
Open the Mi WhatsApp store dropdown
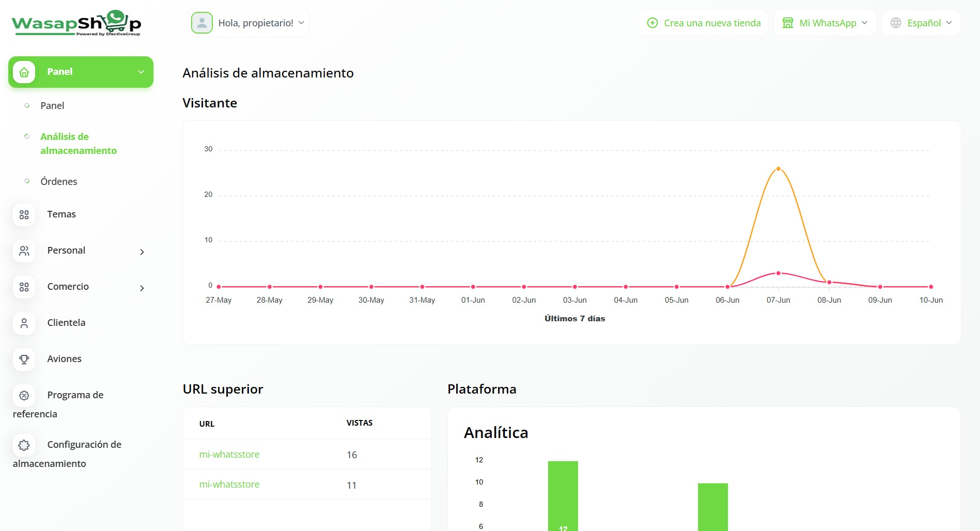(x=825, y=23)
